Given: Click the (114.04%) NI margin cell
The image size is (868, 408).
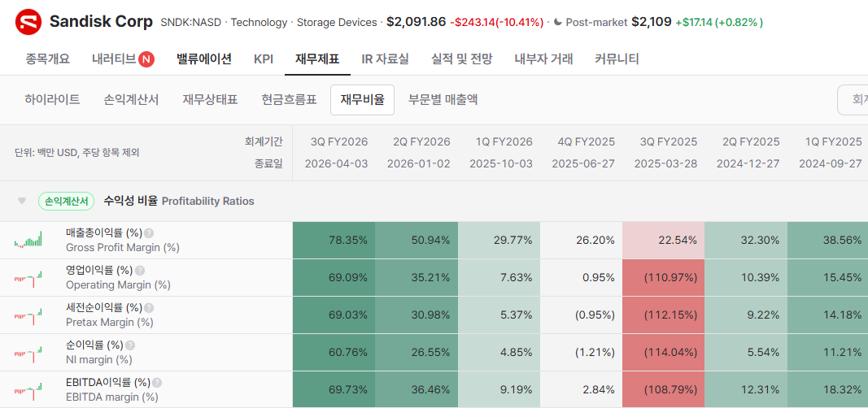Looking at the screenshot, I should 664,352.
